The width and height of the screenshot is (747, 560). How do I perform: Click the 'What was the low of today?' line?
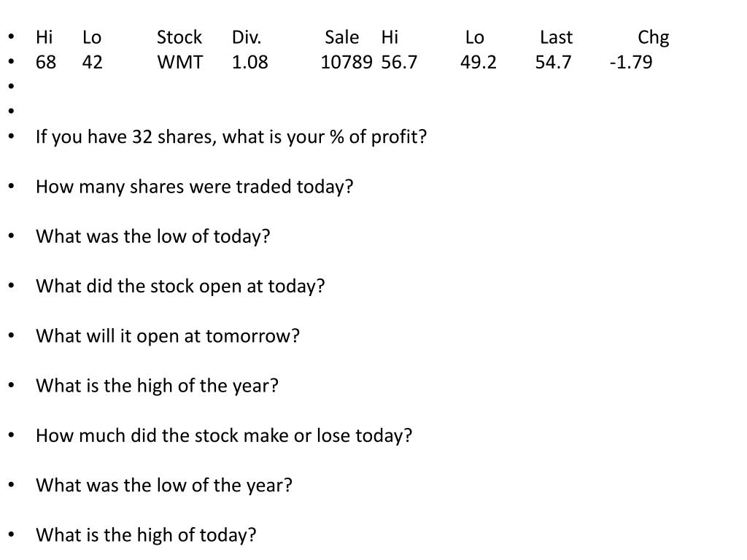[153, 237]
